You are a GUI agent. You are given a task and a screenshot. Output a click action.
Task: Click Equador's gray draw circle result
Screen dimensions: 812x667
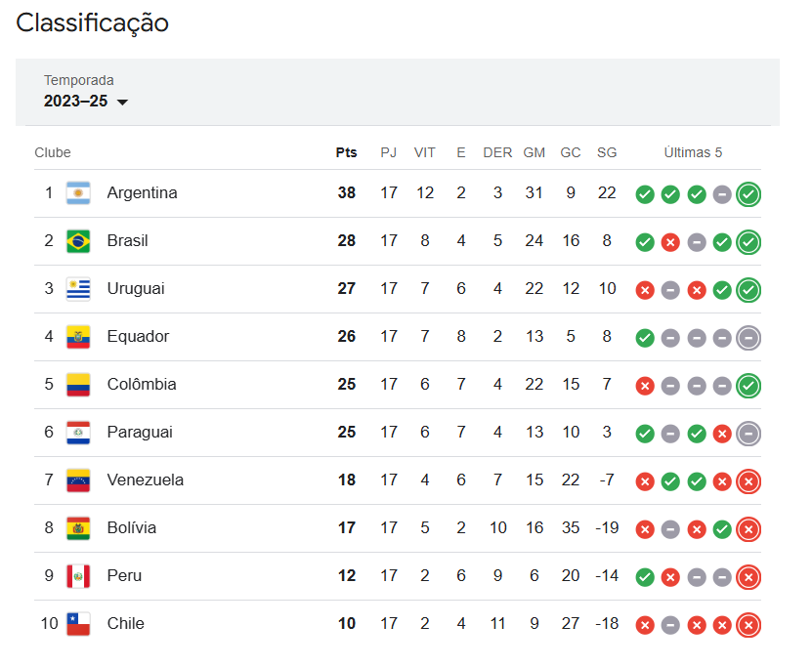(x=670, y=337)
